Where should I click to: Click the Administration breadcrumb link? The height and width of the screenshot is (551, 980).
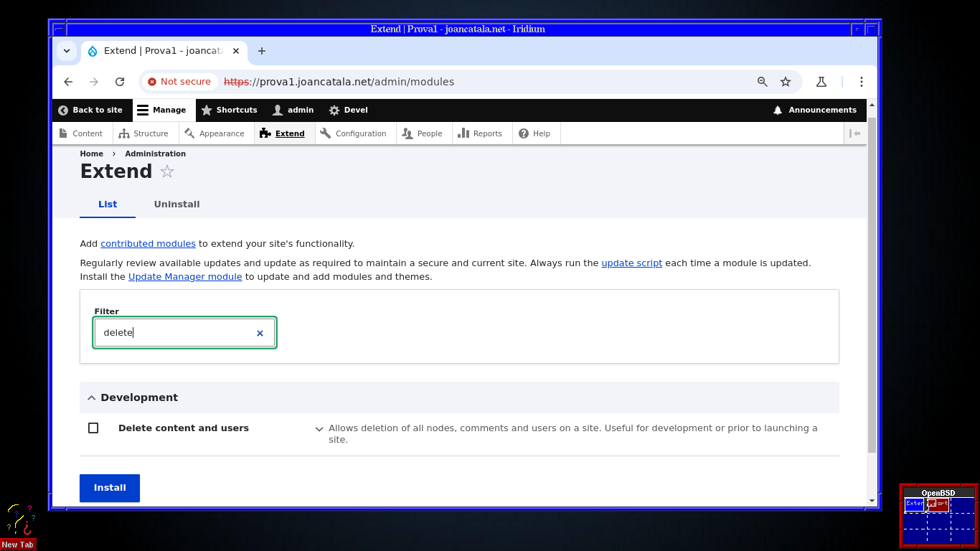(156, 154)
